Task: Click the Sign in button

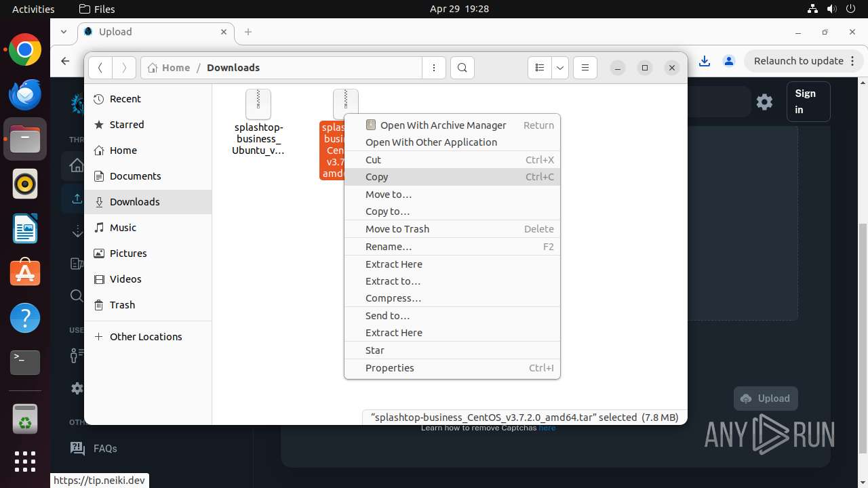Action: 808,102
